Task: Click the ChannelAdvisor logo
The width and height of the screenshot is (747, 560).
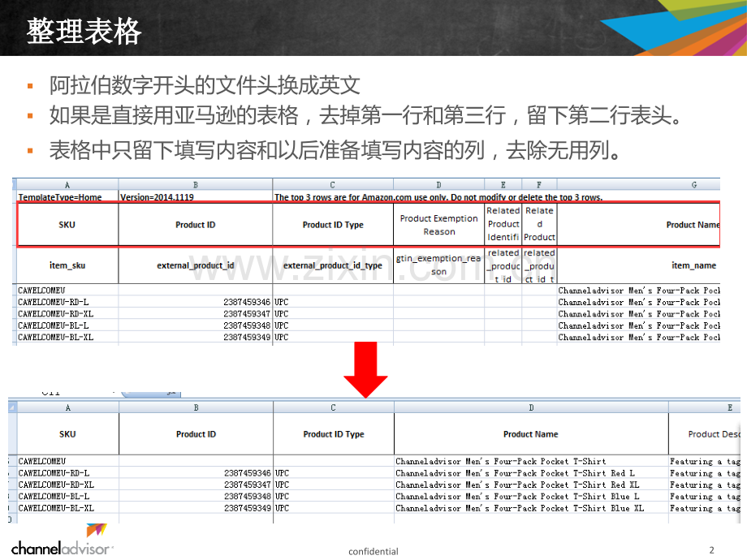Action: [x=62, y=541]
